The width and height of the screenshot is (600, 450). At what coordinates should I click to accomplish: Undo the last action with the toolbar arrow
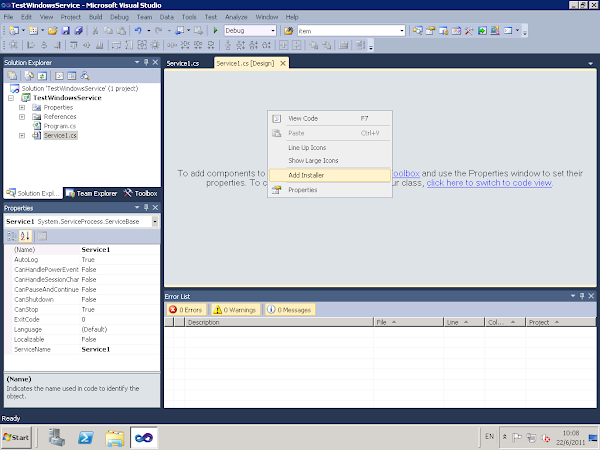coord(138,31)
